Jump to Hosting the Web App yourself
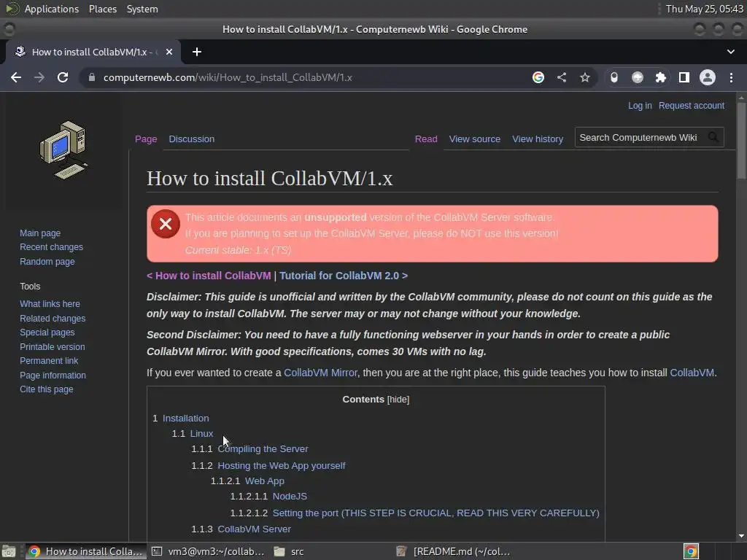 [282, 466]
